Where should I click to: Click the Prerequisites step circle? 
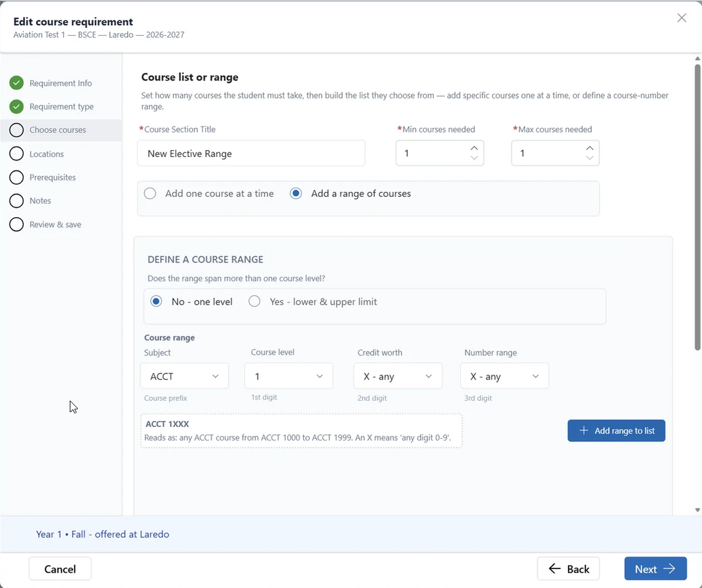16,177
